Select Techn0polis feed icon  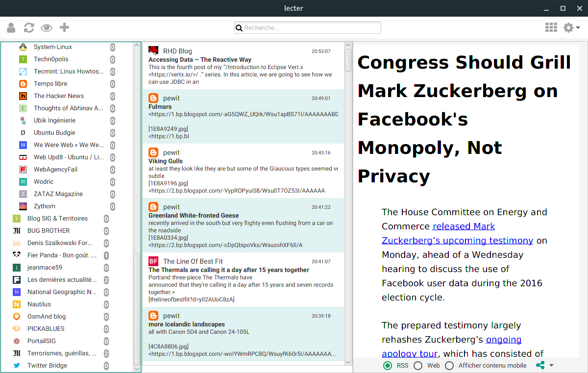click(23, 59)
